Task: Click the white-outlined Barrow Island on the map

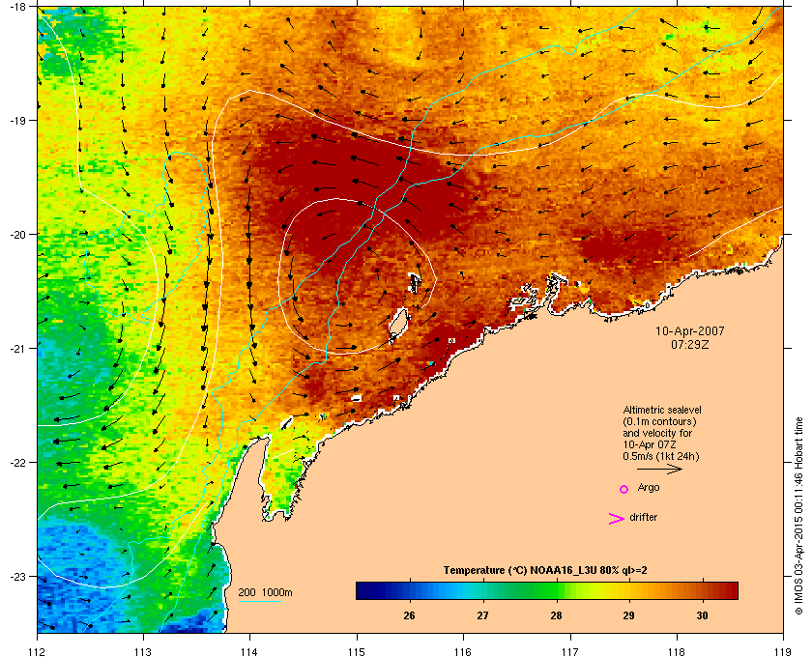Action: tap(398, 323)
